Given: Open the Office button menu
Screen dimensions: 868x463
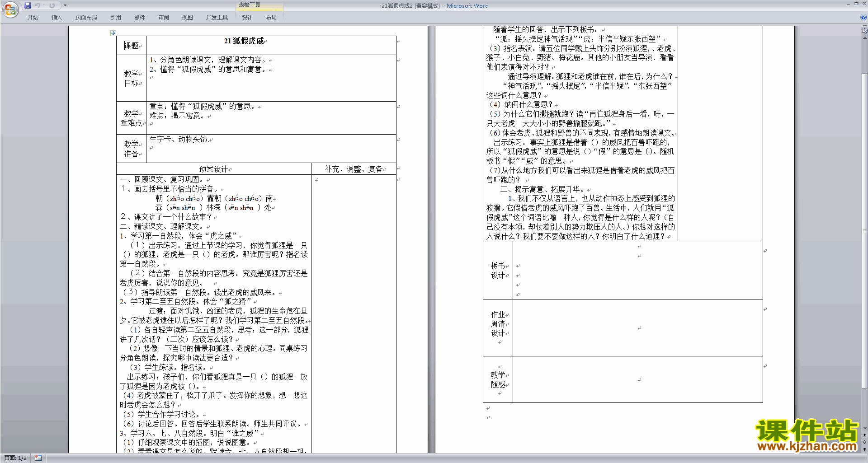Looking at the screenshot, I should tap(10, 9).
